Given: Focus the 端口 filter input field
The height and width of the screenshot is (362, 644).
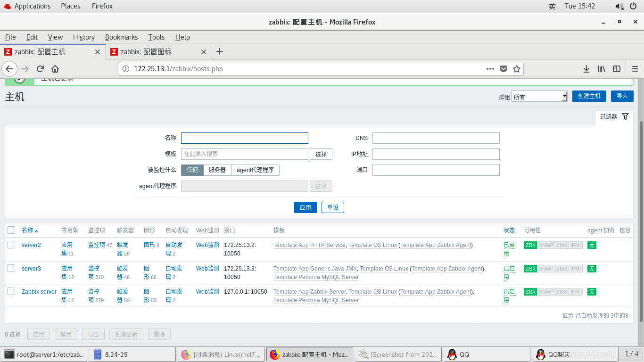Looking at the screenshot, I should tap(436, 170).
